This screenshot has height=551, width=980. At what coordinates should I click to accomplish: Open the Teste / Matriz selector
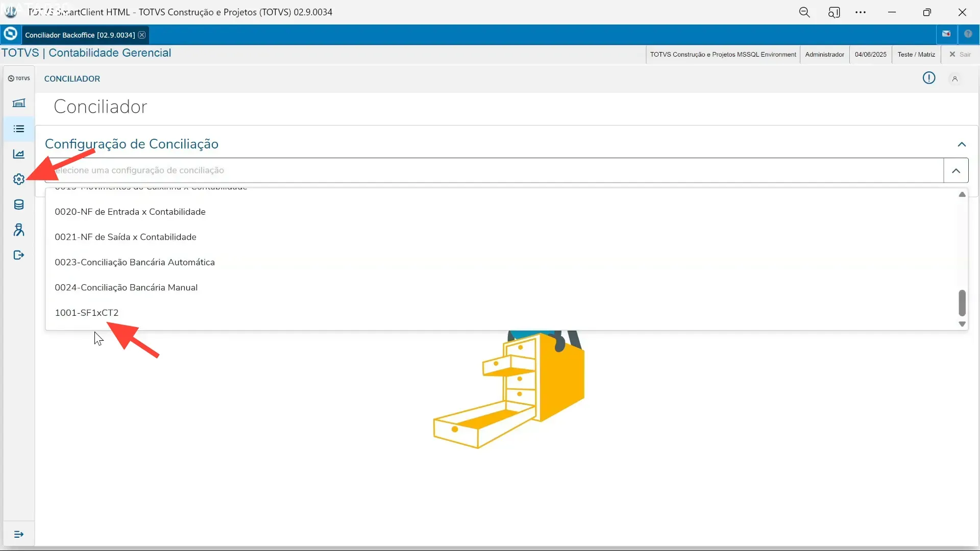[915, 54]
